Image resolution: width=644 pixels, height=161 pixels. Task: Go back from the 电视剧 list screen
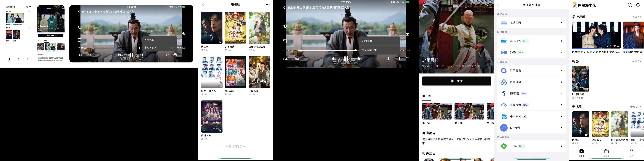[x=203, y=5]
